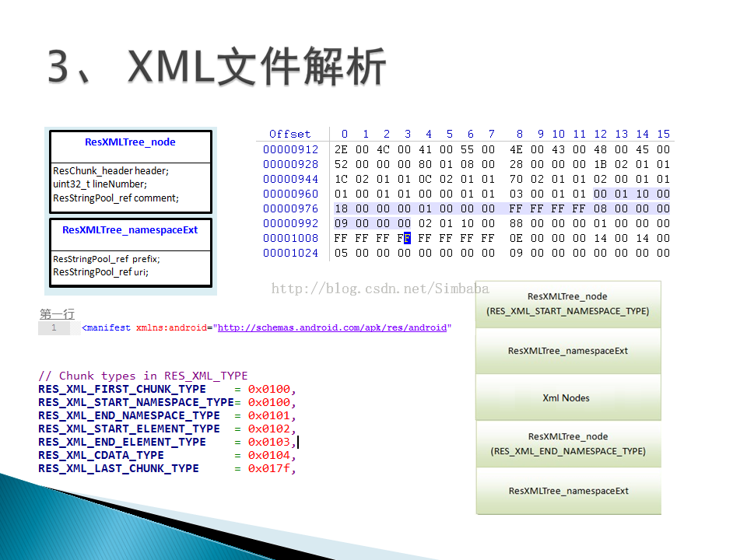Select offset row 00000912
Viewport: 747px width, 560px height.
(x=466, y=149)
